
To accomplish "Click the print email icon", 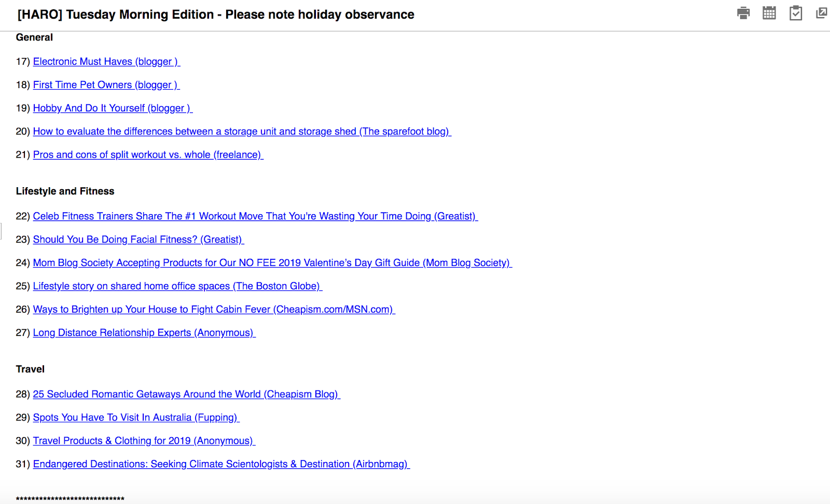I will click(x=743, y=13).
